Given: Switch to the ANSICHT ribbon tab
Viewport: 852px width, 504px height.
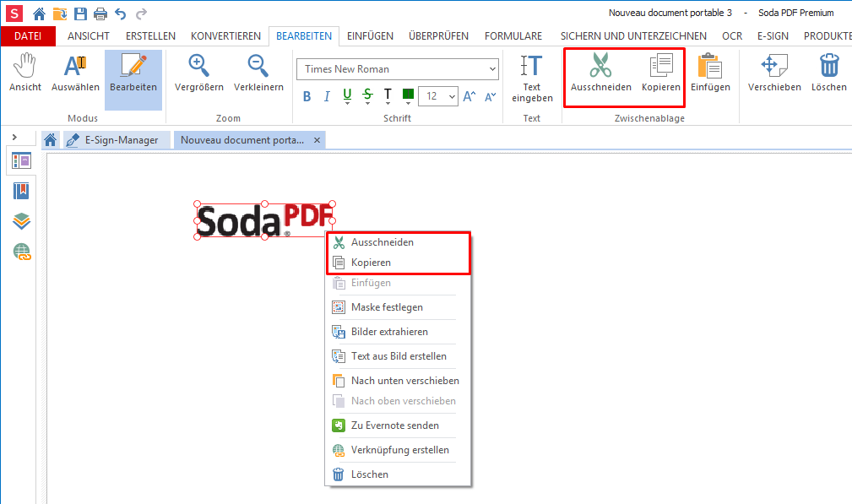Looking at the screenshot, I should coord(89,36).
